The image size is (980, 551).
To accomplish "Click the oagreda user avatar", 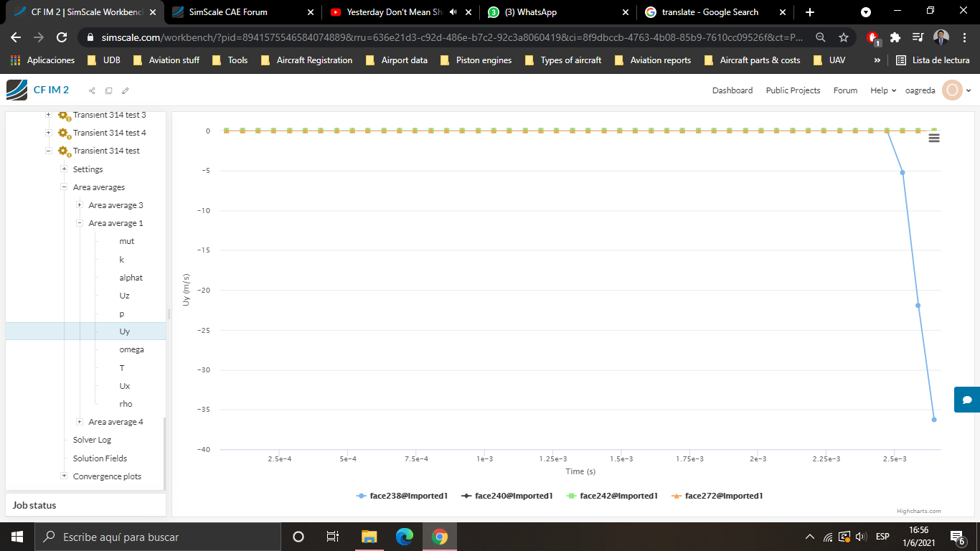I will (x=952, y=90).
